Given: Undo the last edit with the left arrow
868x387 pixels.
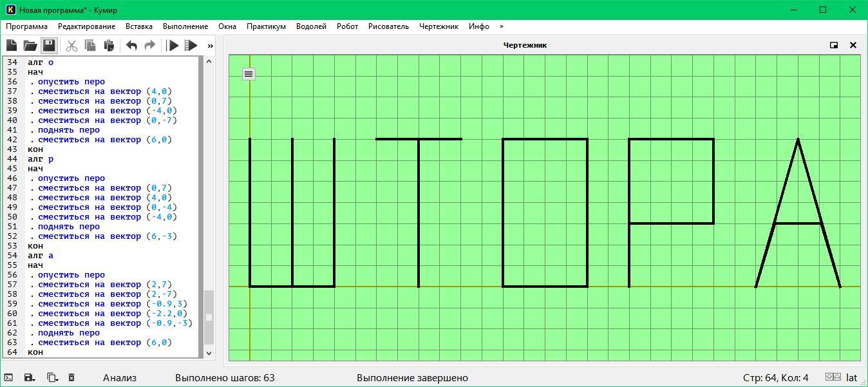Looking at the screenshot, I should pos(131,45).
